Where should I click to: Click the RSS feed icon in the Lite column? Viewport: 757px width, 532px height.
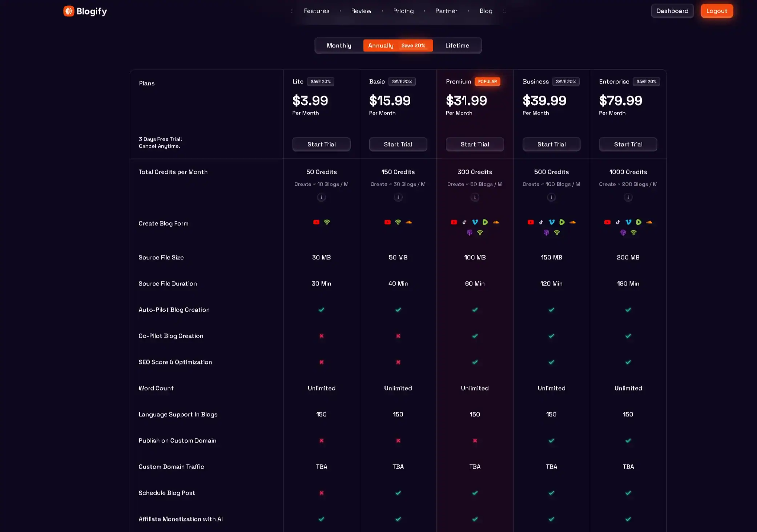click(x=327, y=222)
